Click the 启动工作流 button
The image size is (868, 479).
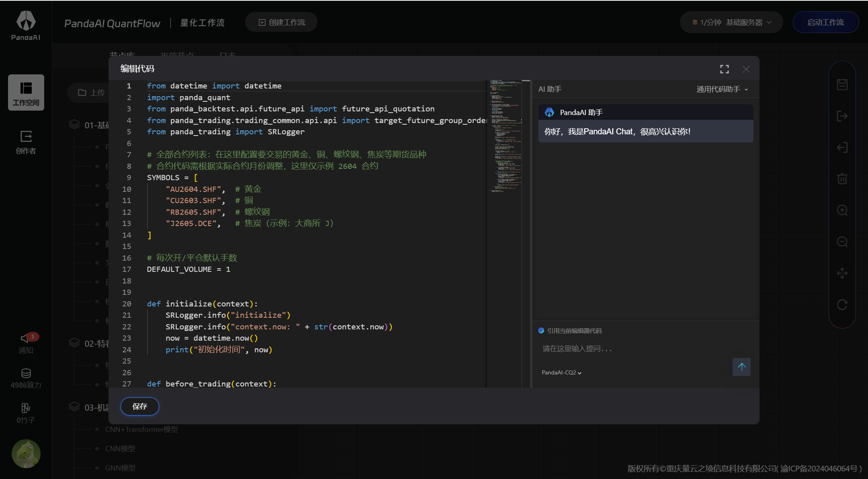[826, 23]
